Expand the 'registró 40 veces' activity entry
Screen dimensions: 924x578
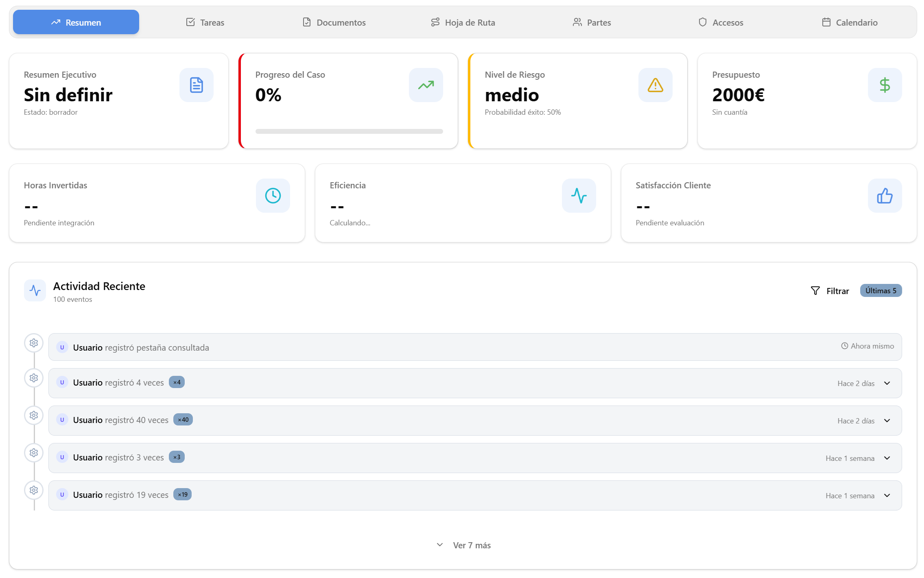[887, 421]
